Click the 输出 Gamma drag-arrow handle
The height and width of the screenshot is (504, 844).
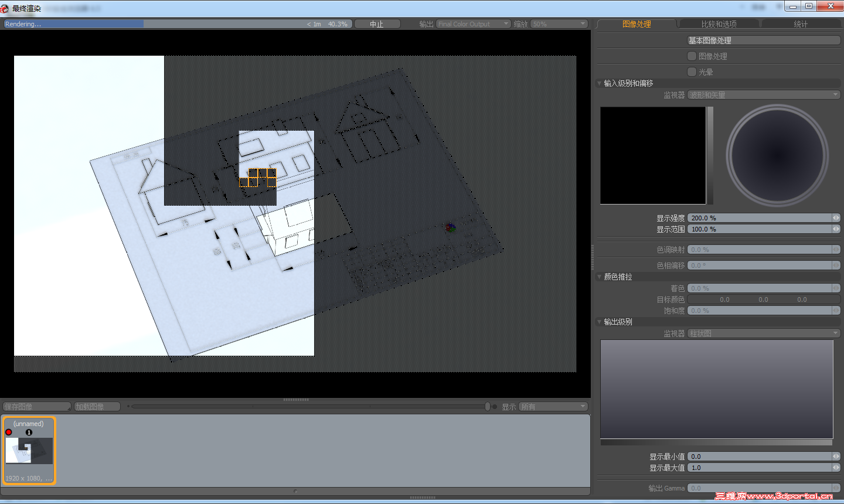[x=836, y=488]
